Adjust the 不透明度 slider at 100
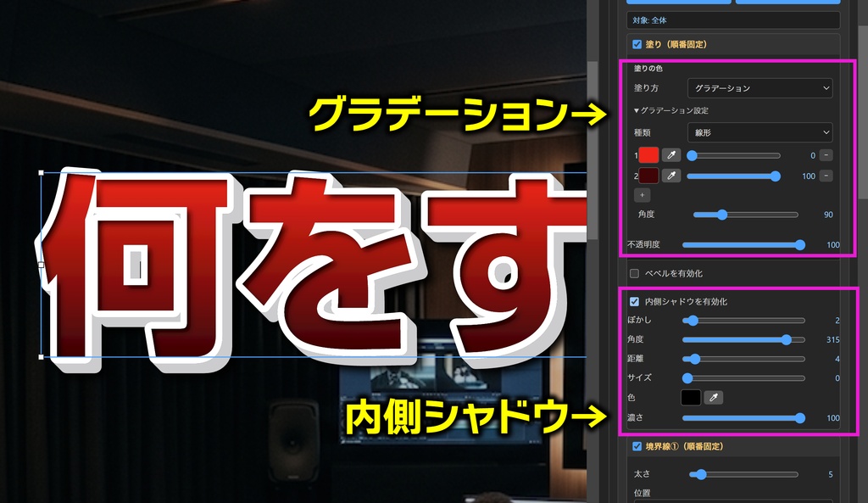This screenshot has width=868, height=503. tap(743, 245)
